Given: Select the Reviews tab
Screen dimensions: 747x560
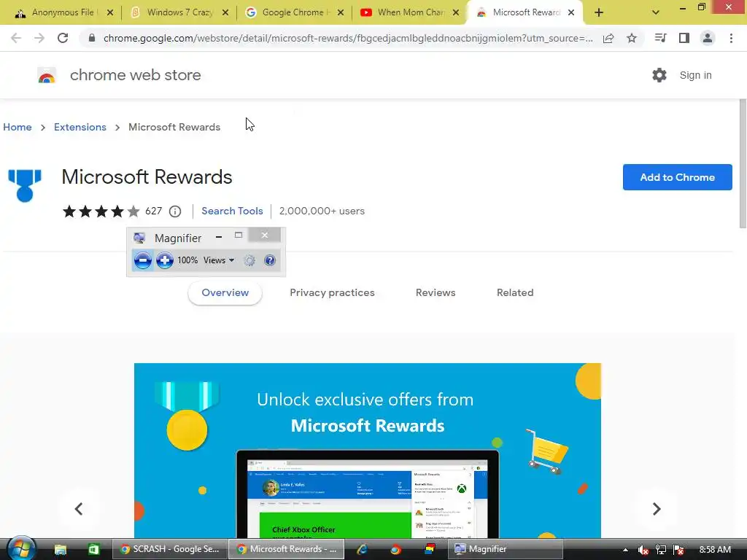Looking at the screenshot, I should (x=436, y=293).
